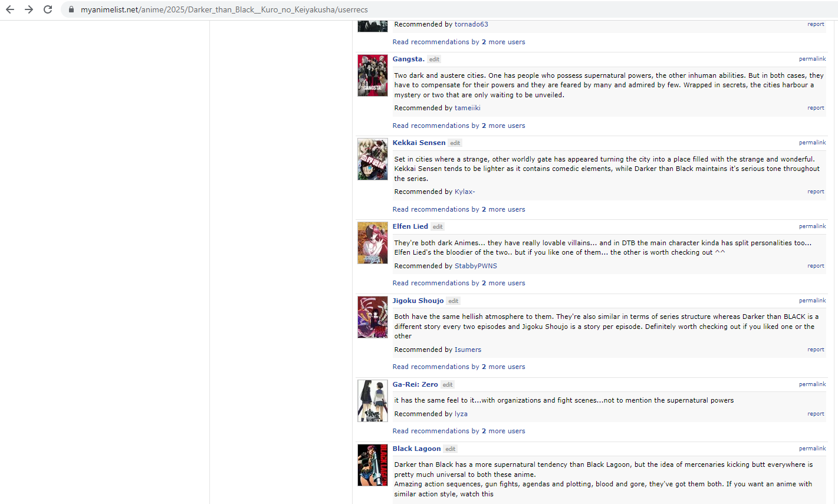Open the Gangsta. cover thumbnail
Screen dimensions: 838x504
[372, 75]
